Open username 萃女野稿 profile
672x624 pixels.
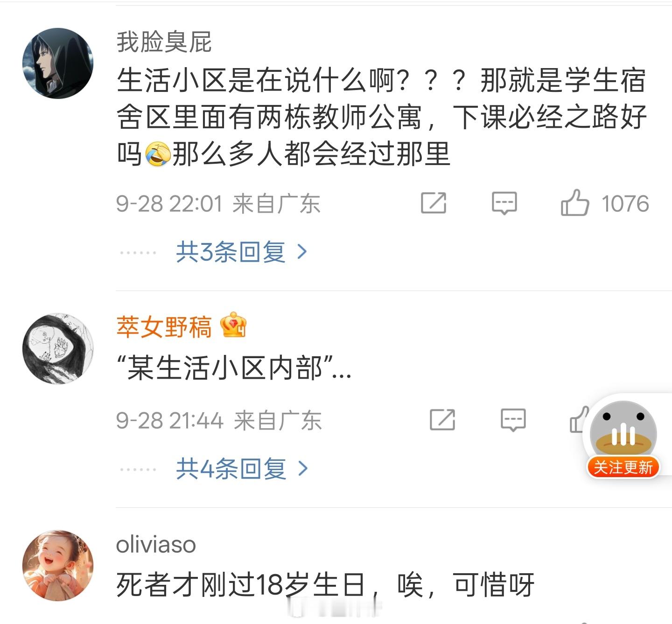164,326
